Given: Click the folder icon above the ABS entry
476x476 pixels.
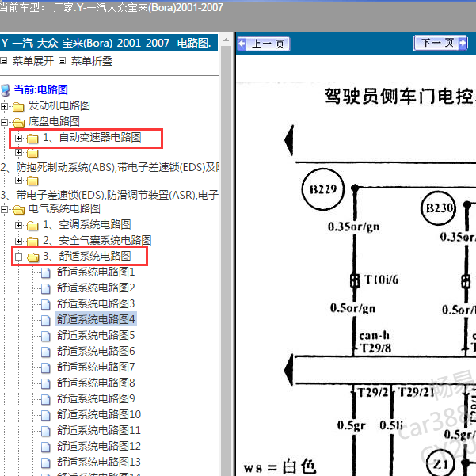Looking at the screenshot, I should pos(32,154).
